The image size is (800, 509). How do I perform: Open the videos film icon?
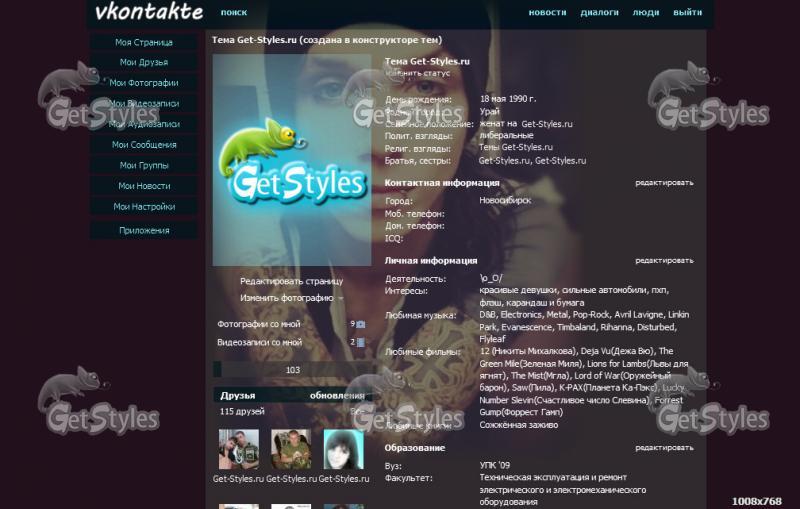click(361, 342)
